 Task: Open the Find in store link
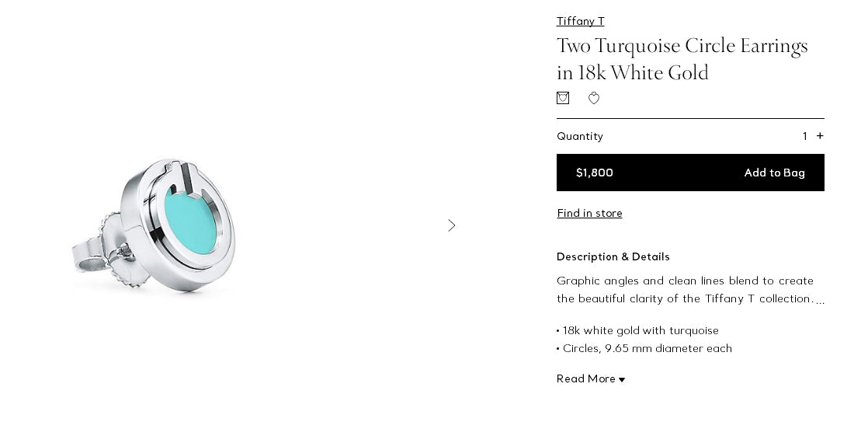click(589, 213)
